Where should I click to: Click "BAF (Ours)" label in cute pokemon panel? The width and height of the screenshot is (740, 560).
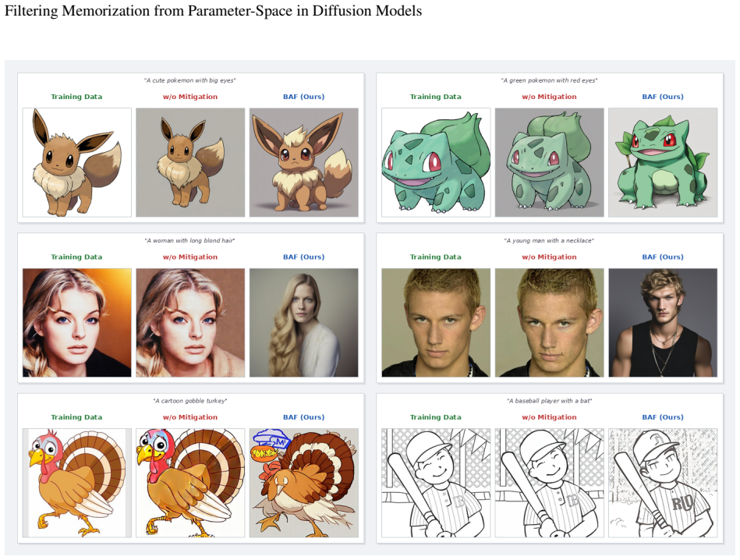click(x=304, y=97)
